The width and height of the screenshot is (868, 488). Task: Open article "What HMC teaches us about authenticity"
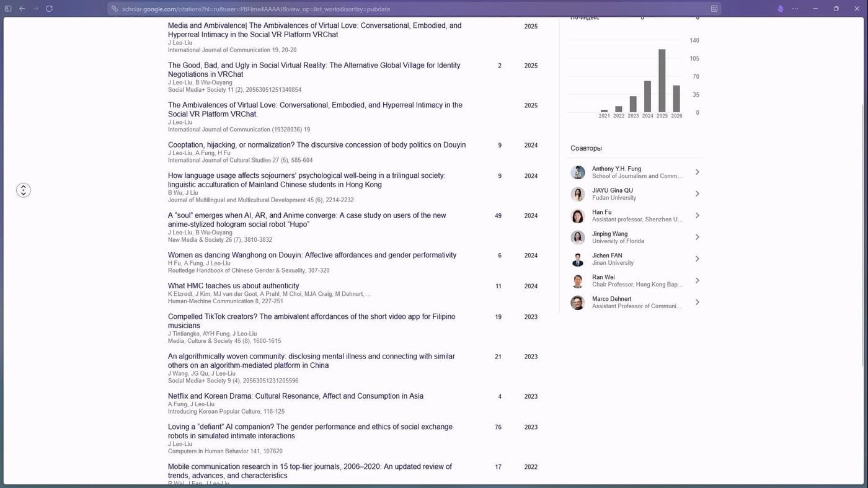point(233,286)
